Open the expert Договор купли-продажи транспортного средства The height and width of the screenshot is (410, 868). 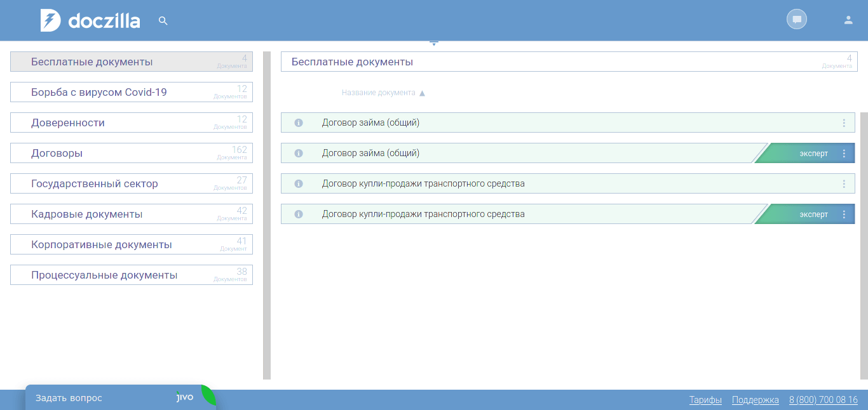(423, 215)
